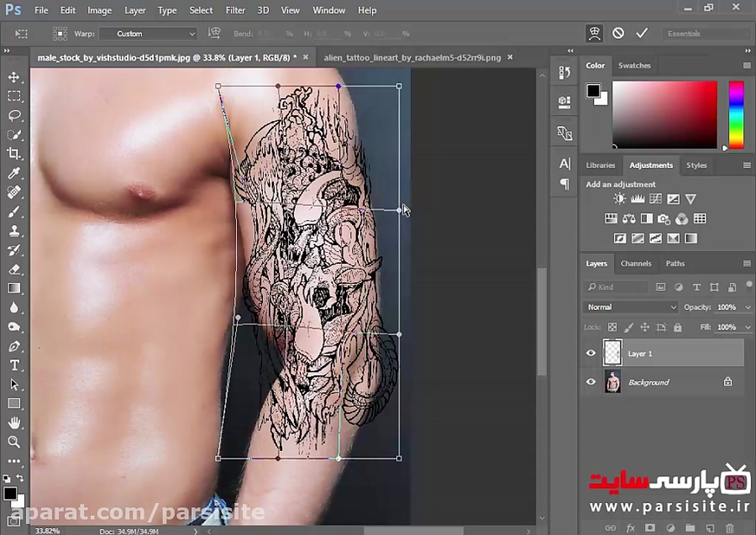756x535 pixels.
Task: Open the blend mode Normal dropdown
Action: [630, 307]
